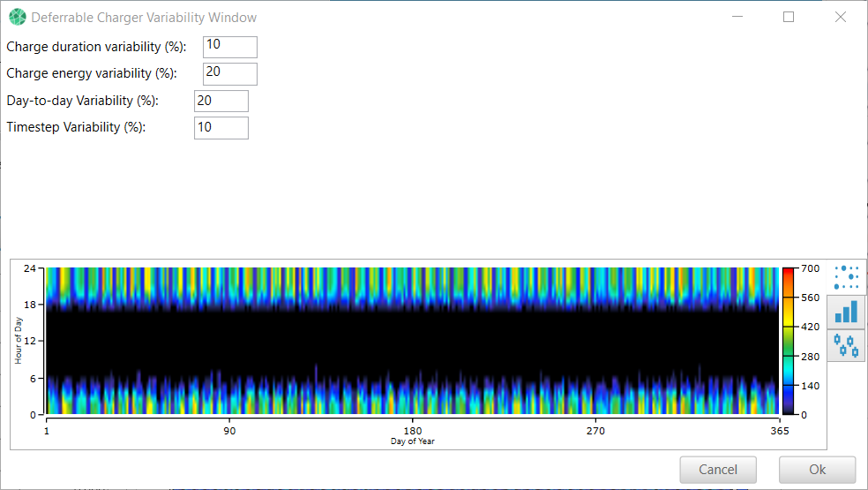Click the Day-to-day Variability value box

pyautogui.click(x=221, y=101)
